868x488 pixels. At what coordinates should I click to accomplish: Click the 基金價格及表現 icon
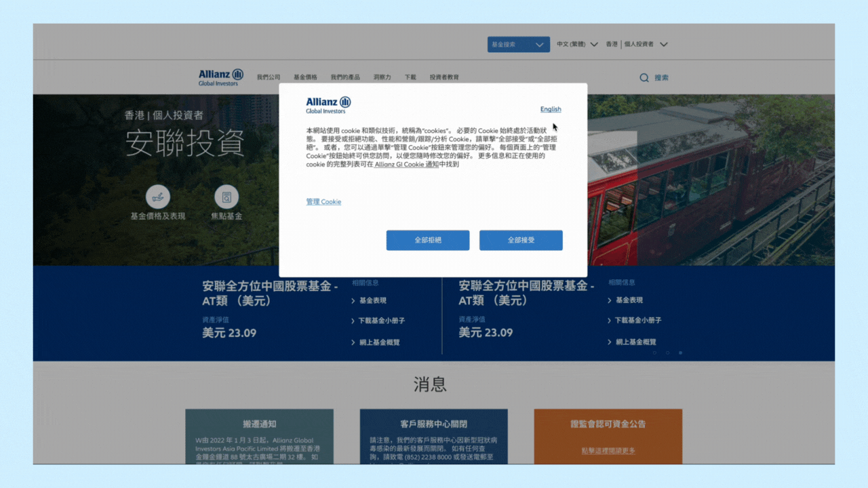[158, 197]
